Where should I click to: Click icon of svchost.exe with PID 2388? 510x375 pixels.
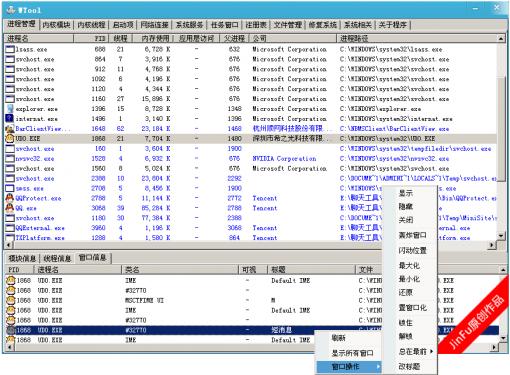pos(10,178)
